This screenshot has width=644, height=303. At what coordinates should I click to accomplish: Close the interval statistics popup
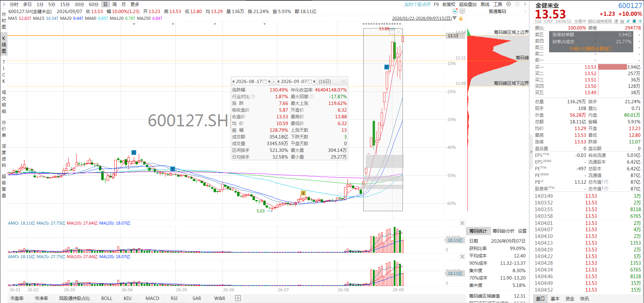[343, 81]
